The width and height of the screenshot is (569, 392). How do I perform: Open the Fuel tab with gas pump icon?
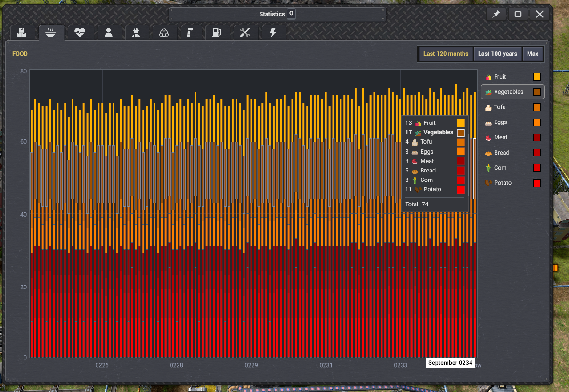(x=217, y=33)
